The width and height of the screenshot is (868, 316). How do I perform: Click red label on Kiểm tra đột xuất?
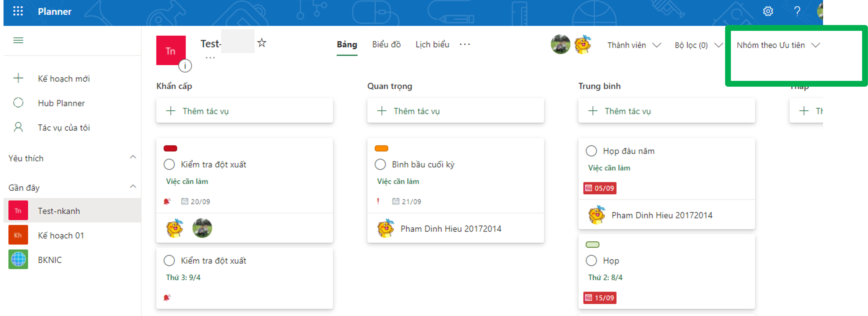click(170, 148)
